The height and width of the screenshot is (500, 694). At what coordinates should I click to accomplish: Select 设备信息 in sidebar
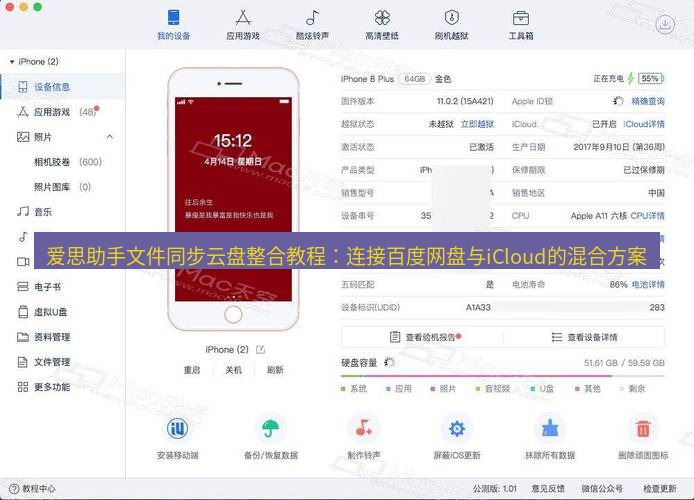(63, 87)
